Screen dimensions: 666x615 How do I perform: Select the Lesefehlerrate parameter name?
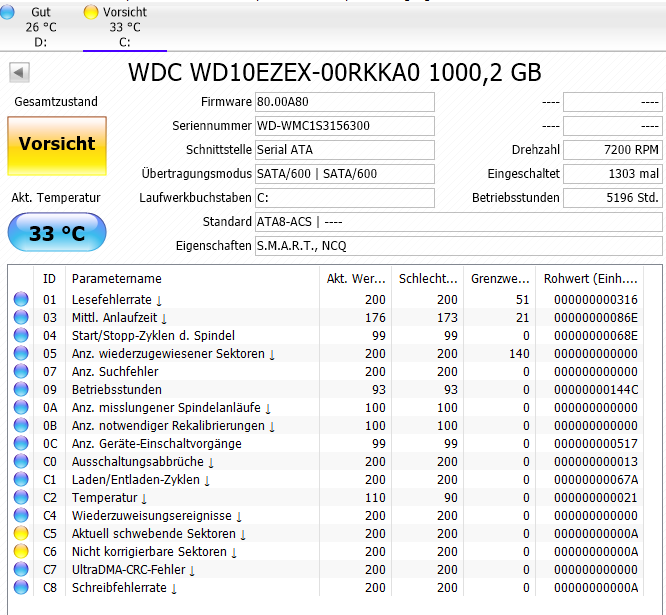pos(112,299)
